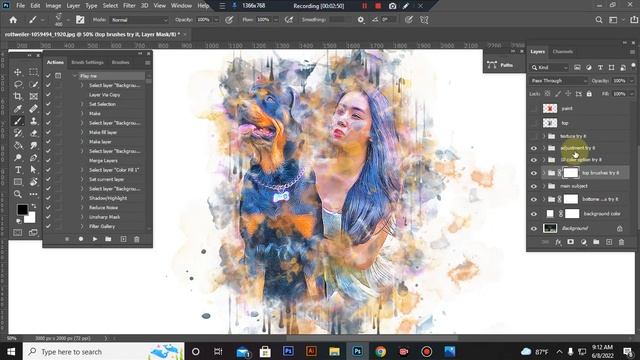Screen dimensions: 640x360
Task: Create new group in Layers panel
Action: point(596,242)
